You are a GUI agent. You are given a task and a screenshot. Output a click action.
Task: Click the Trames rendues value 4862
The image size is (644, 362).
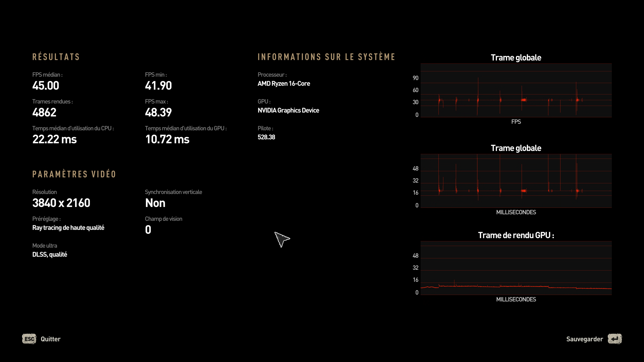(x=44, y=112)
